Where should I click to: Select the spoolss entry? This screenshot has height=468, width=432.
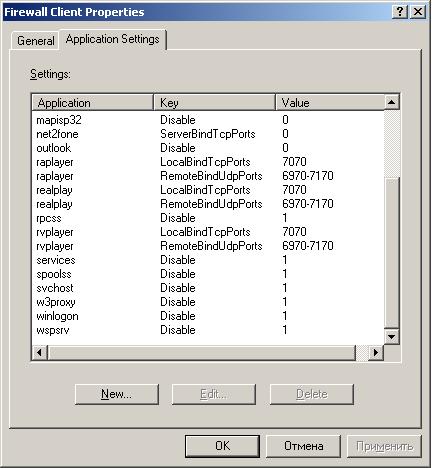pyautogui.click(x=208, y=274)
